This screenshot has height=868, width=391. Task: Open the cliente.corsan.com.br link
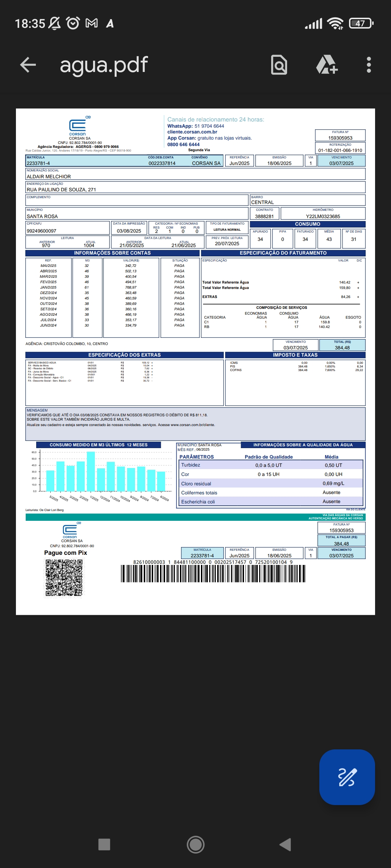[192, 132]
